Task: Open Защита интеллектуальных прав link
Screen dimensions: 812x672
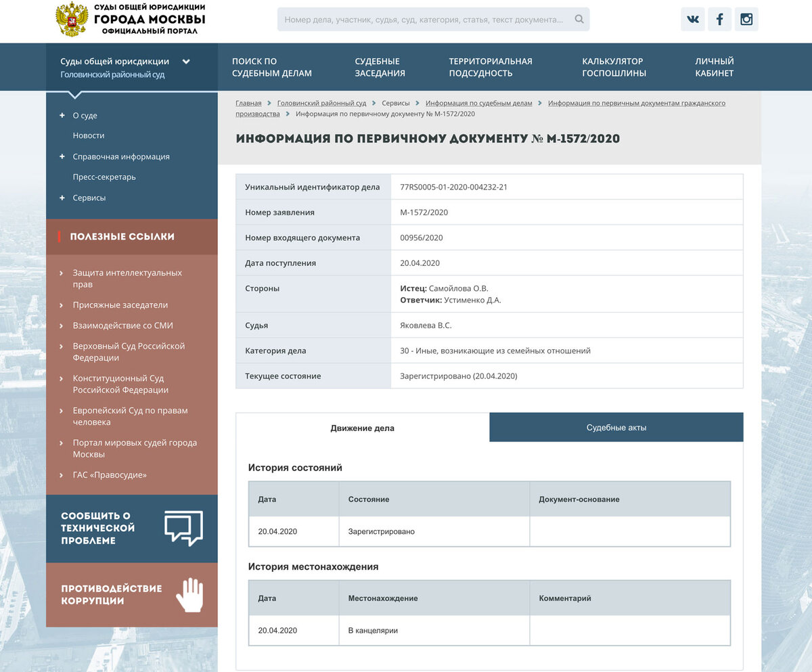Action: [x=127, y=279]
